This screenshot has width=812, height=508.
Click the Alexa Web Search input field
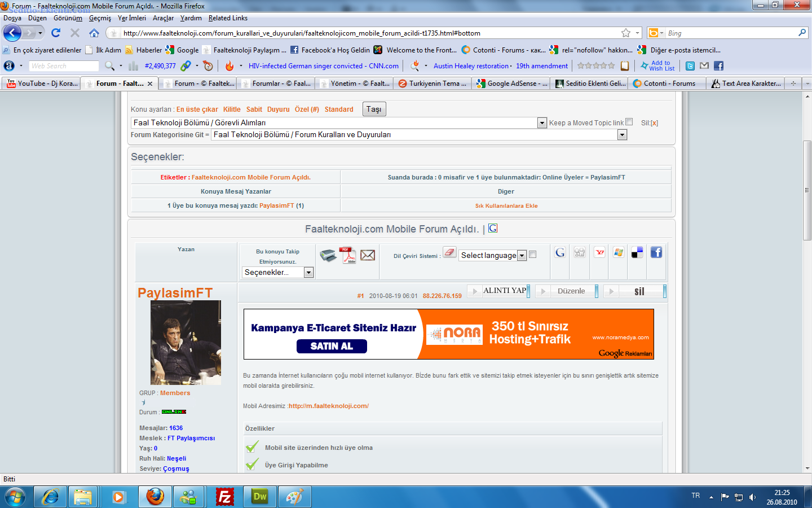64,66
